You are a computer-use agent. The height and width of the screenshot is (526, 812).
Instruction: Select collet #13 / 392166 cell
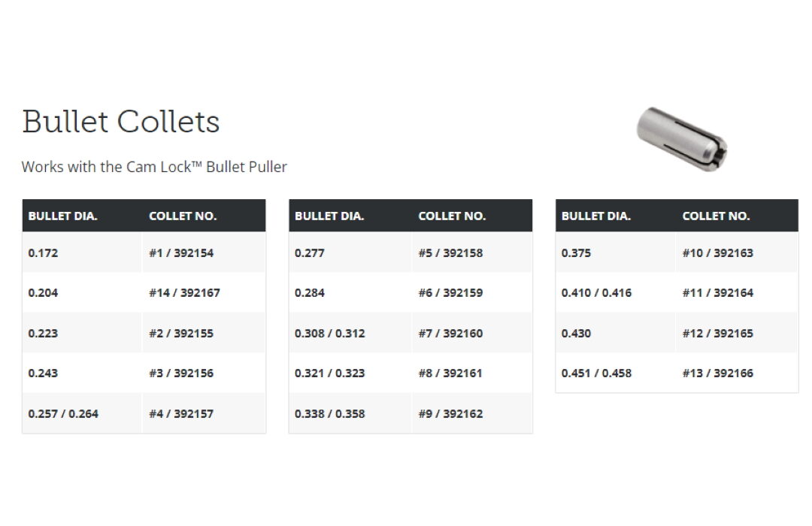717,373
